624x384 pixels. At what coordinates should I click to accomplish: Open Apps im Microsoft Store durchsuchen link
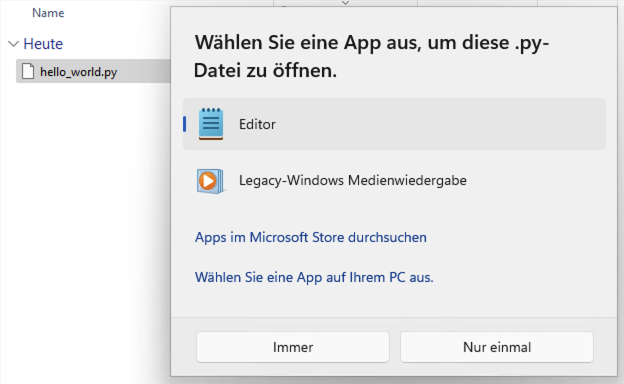311,237
